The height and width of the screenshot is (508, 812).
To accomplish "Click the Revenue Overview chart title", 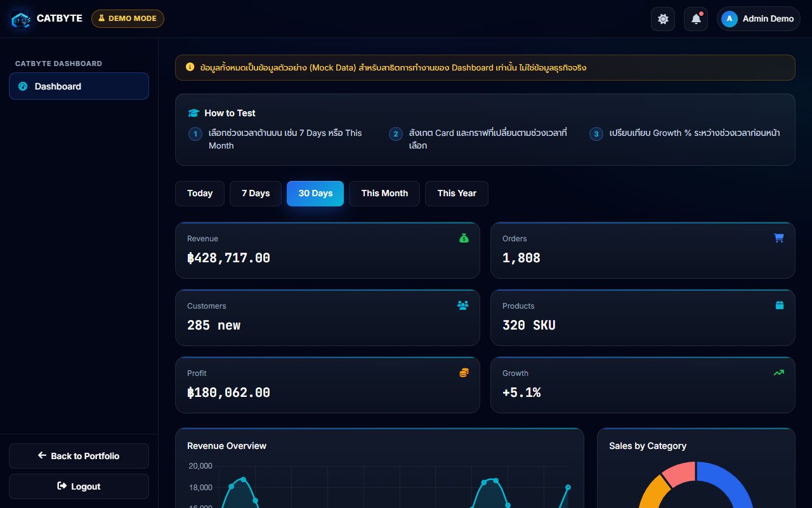I will point(226,446).
